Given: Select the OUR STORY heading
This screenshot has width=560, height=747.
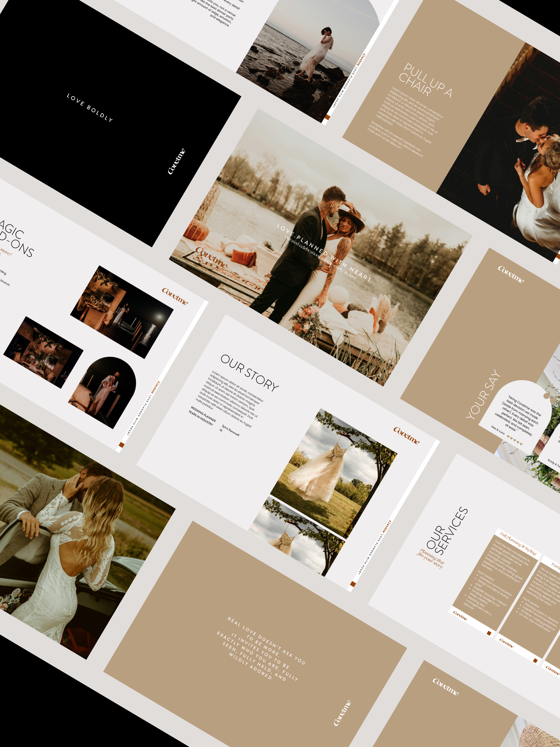Looking at the screenshot, I should click(250, 373).
